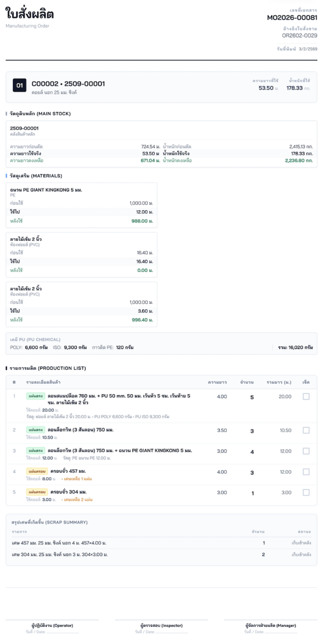Click the PU chemical total 16,020 กรัม
This screenshot has height=644, width=324.
(x=295, y=347)
